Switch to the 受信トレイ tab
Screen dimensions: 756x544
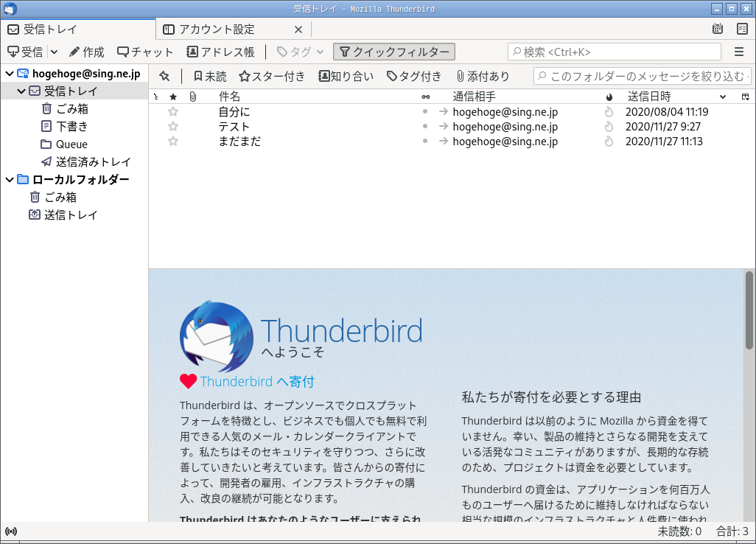click(x=78, y=29)
